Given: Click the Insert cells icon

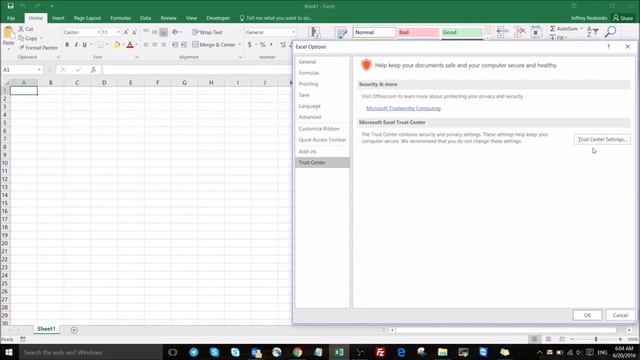Looking at the screenshot, I should point(502,31).
